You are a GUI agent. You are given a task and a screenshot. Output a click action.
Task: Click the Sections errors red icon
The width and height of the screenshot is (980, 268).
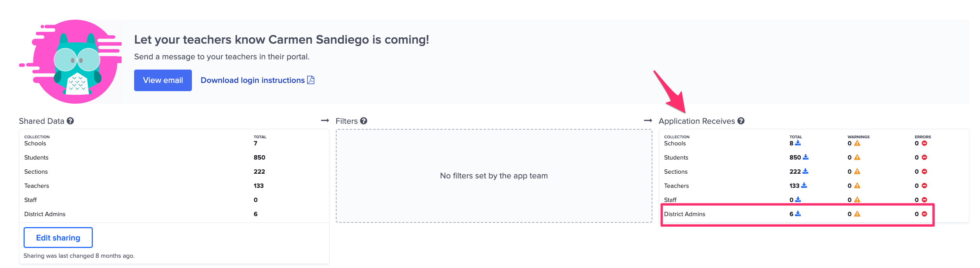pos(925,171)
